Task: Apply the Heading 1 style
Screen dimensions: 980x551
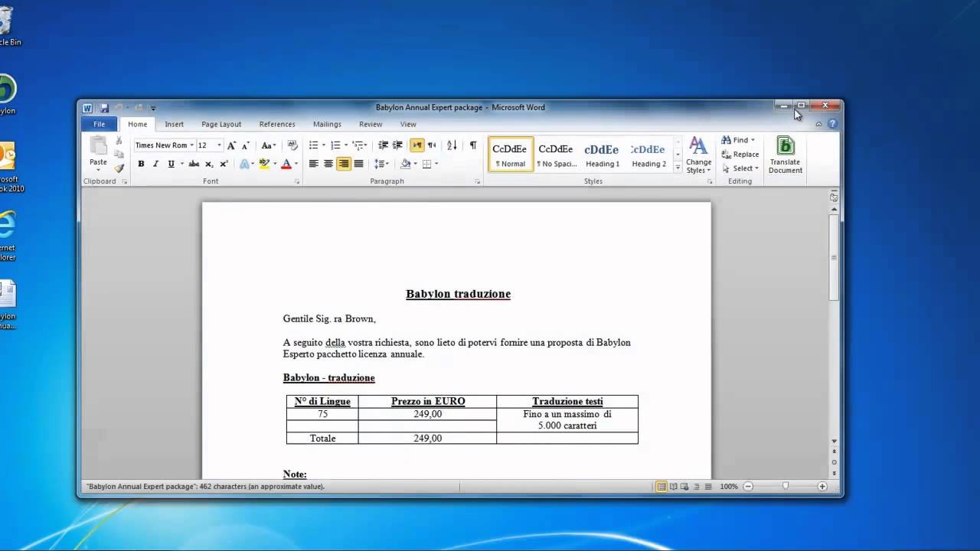Action: click(602, 155)
